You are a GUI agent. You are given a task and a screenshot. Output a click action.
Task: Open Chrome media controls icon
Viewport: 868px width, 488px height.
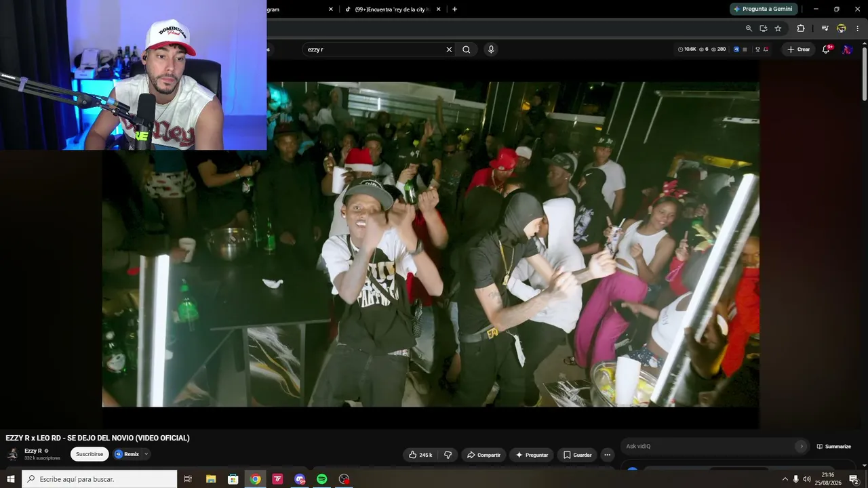tap(825, 28)
